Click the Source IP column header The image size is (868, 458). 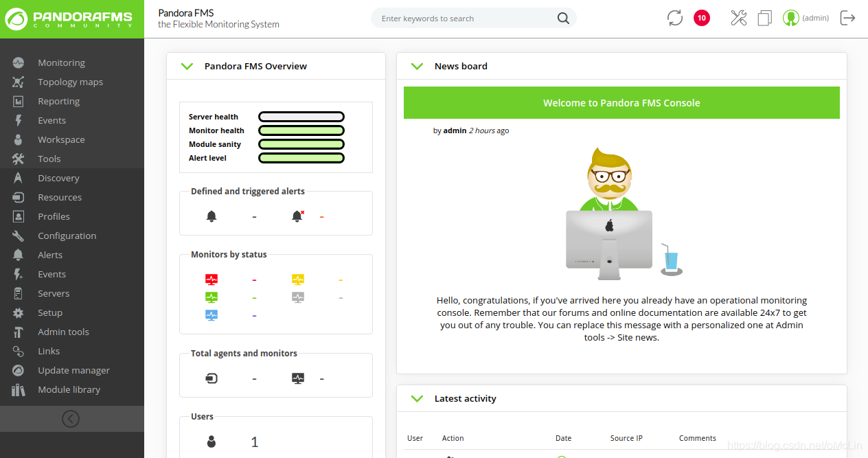626,438
